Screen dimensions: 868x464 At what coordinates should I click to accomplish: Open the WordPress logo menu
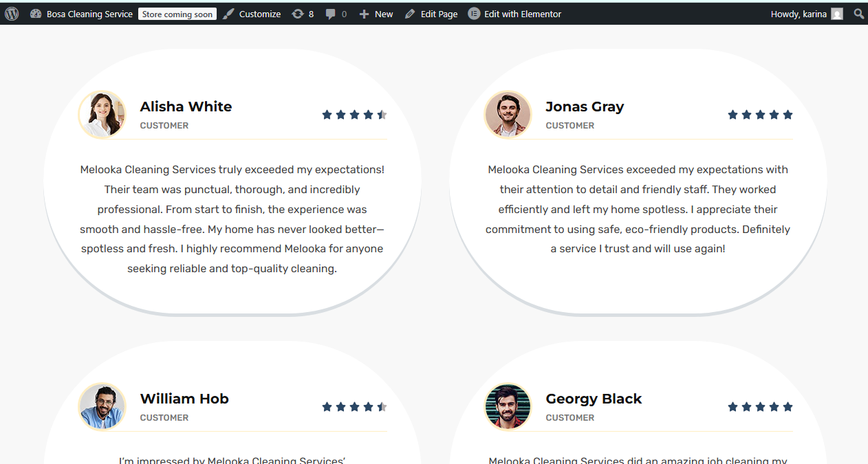point(12,14)
